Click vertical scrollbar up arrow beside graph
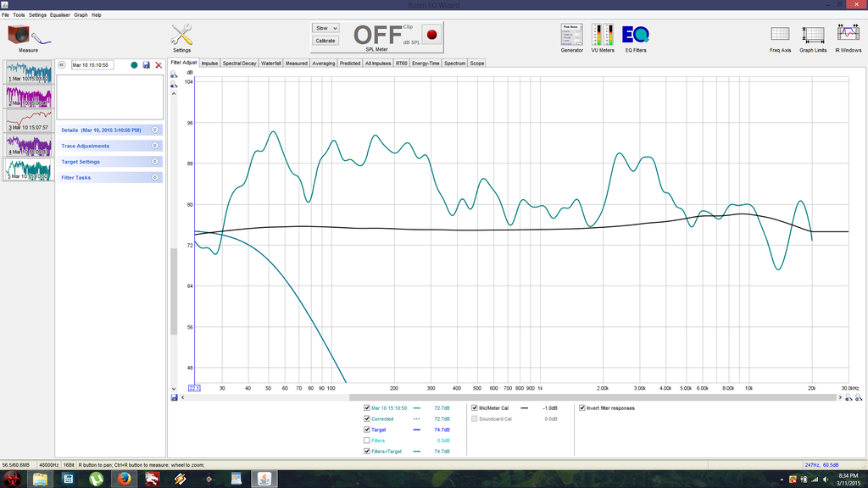Image resolution: width=868 pixels, height=488 pixels. point(174,93)
